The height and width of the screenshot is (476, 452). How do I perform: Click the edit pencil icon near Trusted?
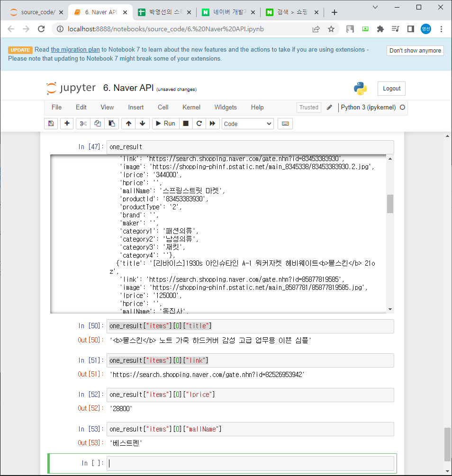(329, 108)
